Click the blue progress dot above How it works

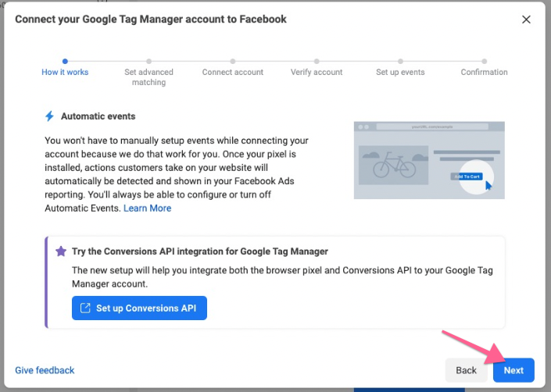pos(65,61)
